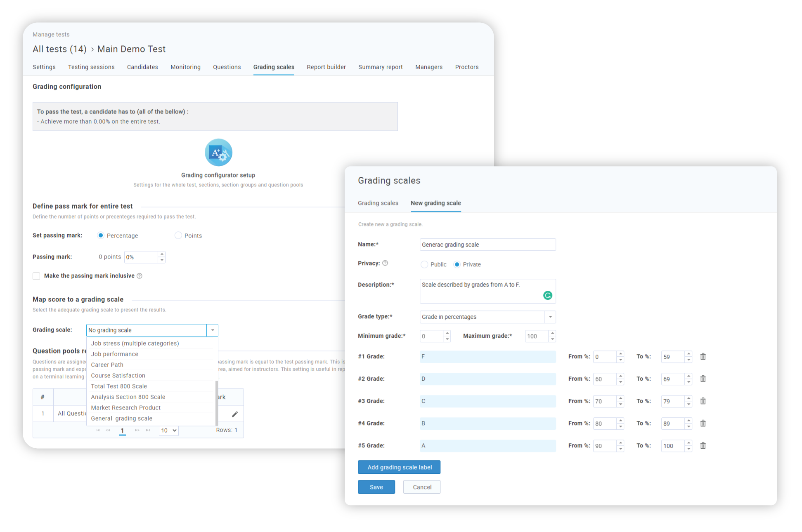The height and width of the screenshot is (532, 802).
Task: Delete the #1 Grade F row
Action: tap(703, 356)
